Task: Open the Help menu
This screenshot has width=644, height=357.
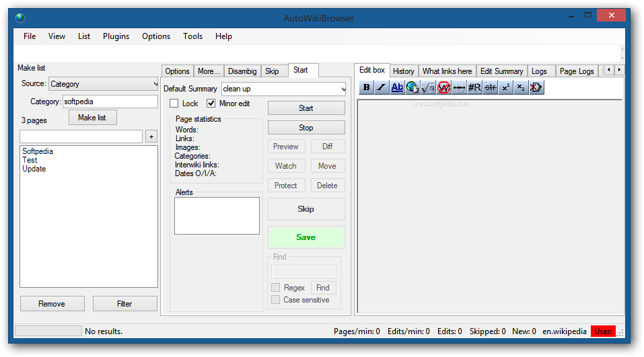Action: point(224,36)
